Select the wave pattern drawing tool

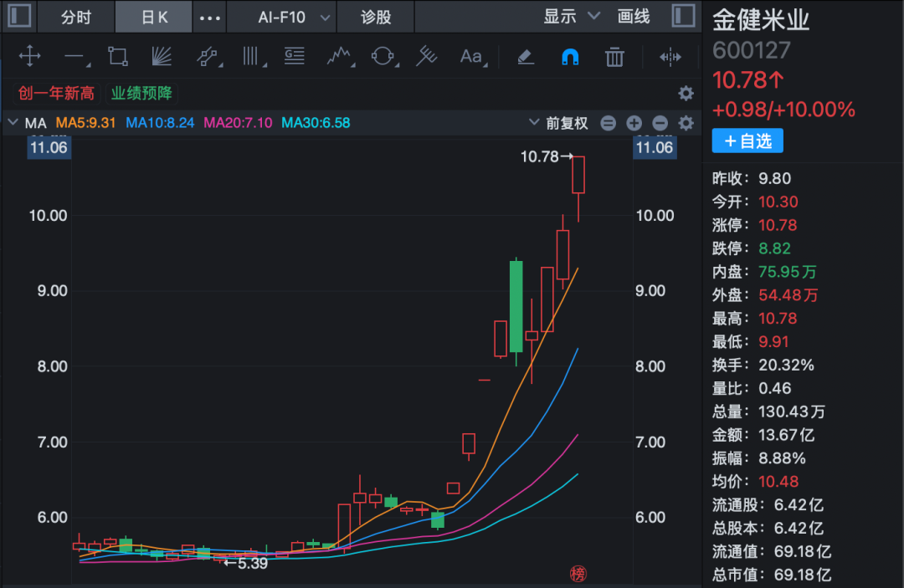point(340,56)
